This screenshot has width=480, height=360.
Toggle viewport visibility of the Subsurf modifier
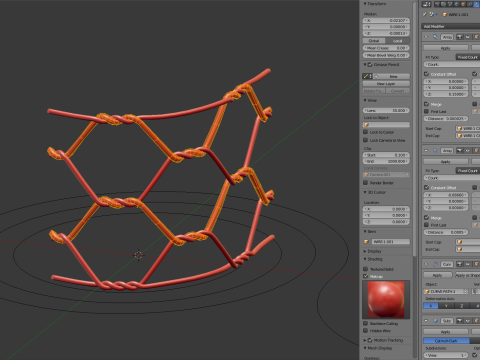tap(468, 321)
